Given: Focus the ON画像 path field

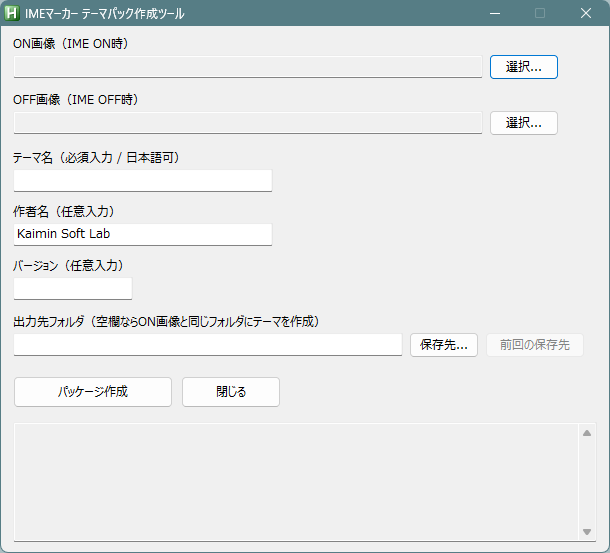Looking at the screenshot, I should 248,67.
